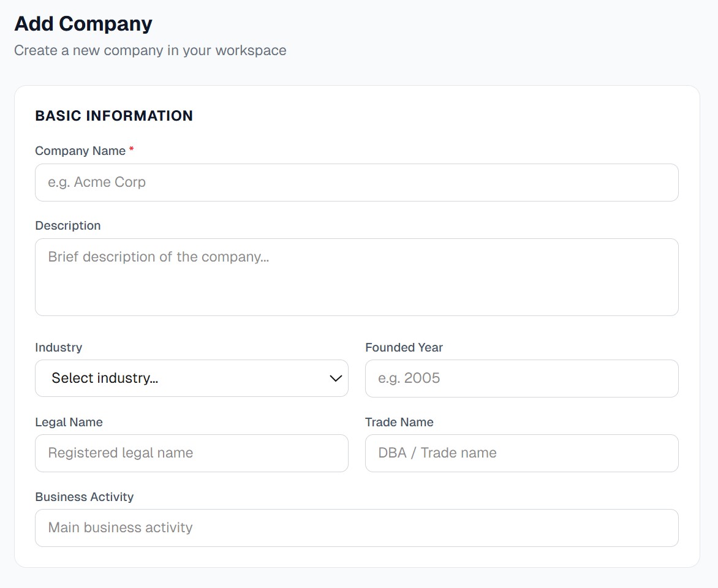Click the BASIC INFORMATION section heading
The height and width of the screenshot is (588, 718).
(114, 116)
